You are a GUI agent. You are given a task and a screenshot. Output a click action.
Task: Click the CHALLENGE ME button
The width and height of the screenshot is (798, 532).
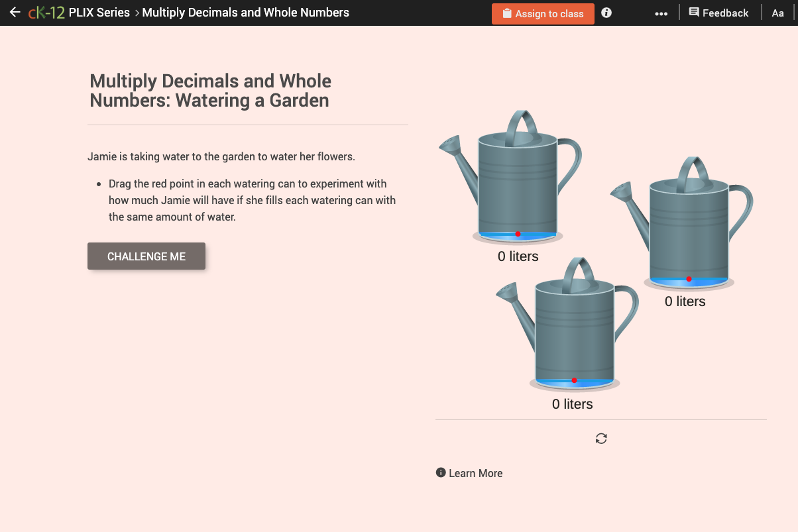(x=146, y=256)
